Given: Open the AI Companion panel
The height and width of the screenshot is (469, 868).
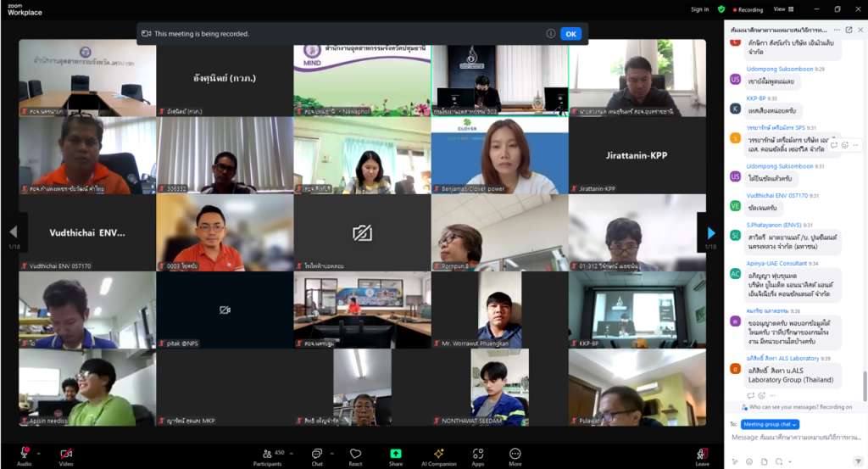Looking at the screenshot, I should (438, 455).
